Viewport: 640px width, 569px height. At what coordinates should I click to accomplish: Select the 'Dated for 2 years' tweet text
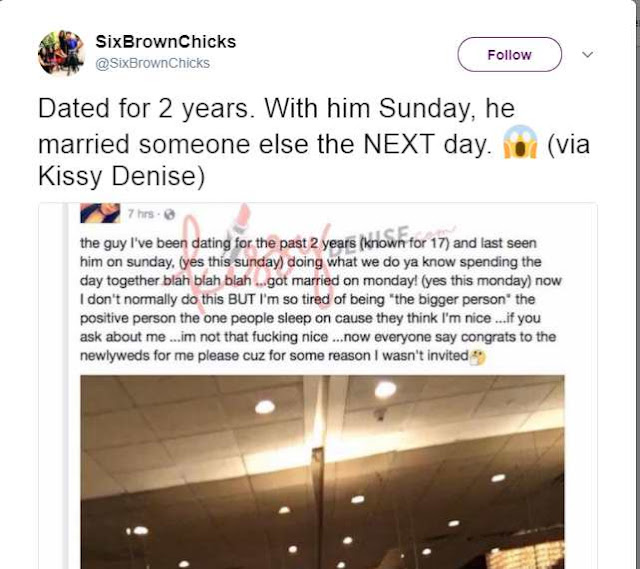pos(314,142)
